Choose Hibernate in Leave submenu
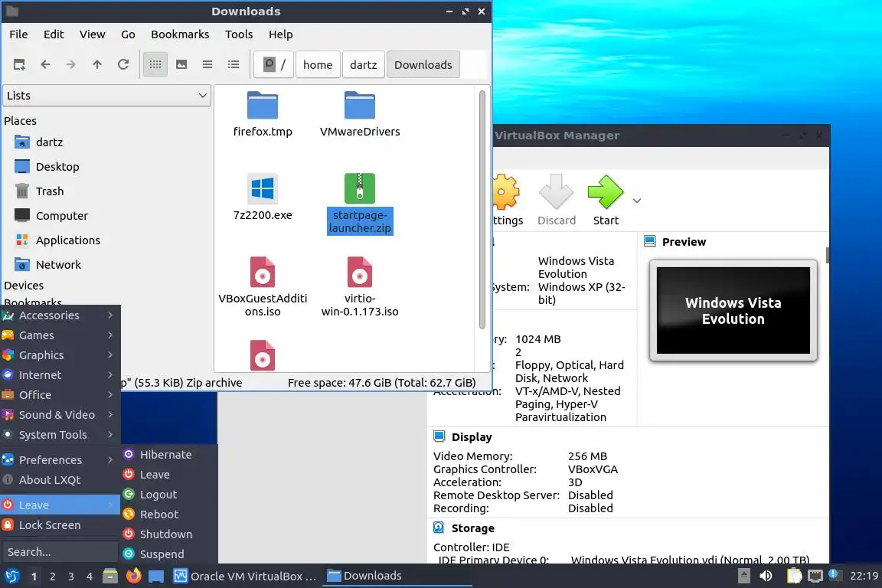The image size is (882, 588). pos(169,455)
